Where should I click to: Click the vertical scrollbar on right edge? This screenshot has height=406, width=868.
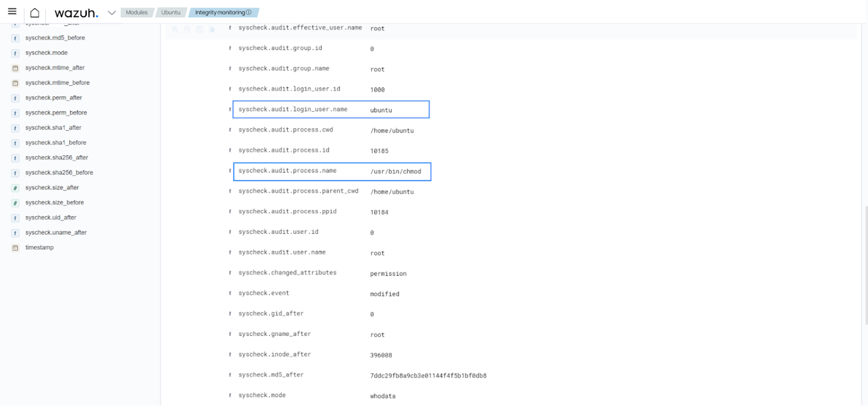865,264
